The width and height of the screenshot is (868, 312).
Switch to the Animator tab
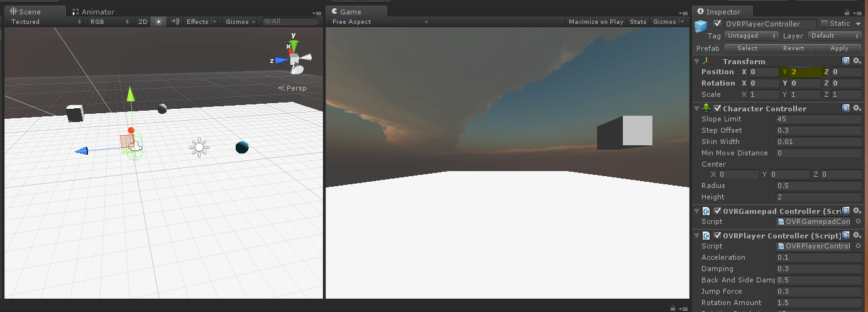click(94, 11)
